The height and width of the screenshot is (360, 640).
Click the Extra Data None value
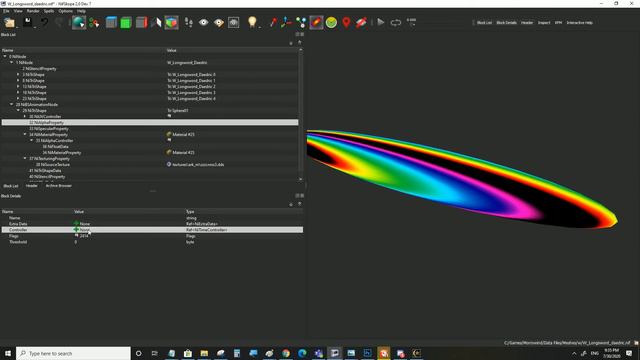(85, 224)
